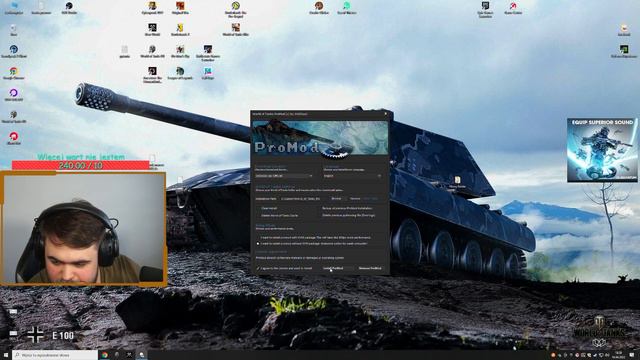Click the Install ProMod button
The width and height of the screenshot is (640, 360).
point(333,268)
